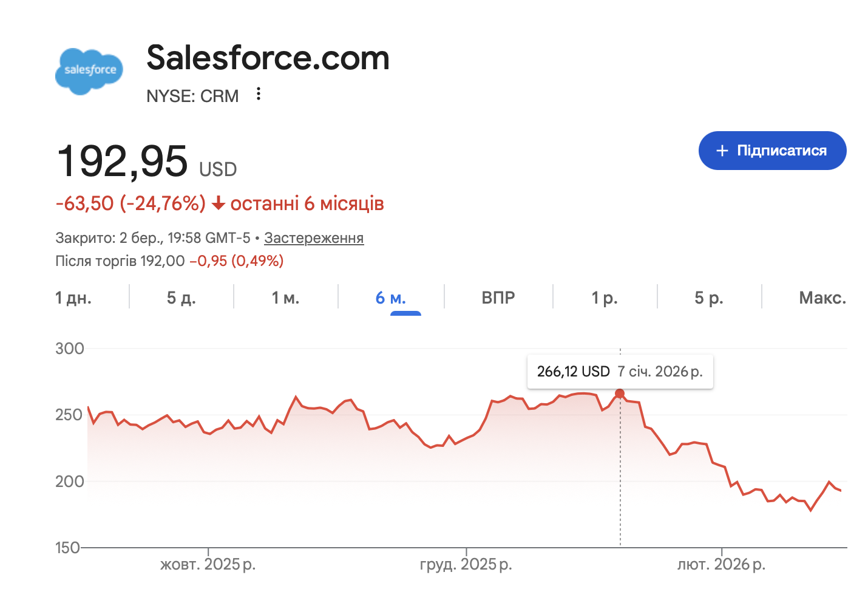Open the Застереження disclaimer link
868x589 pixels.
(314, 238)
